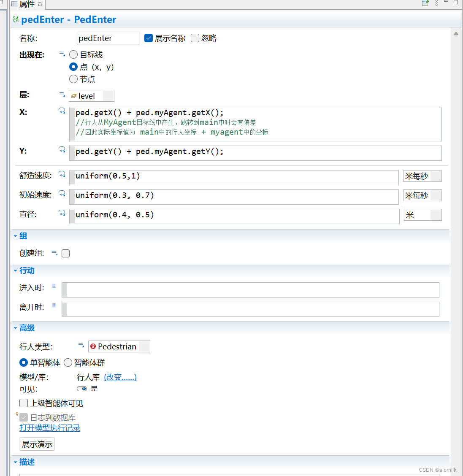Click the link-with-editor icon at top right

coord(425,3)
